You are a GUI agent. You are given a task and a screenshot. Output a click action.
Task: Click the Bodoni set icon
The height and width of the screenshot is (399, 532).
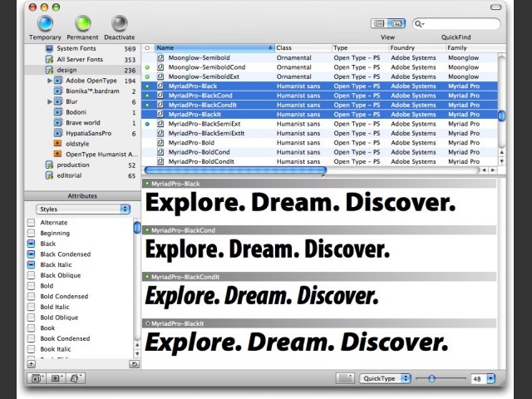58,112
